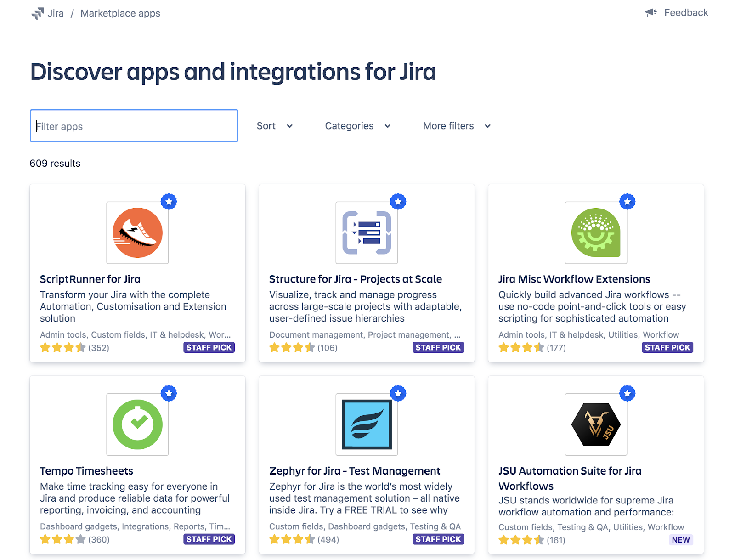The width and height of the screenshot is (735, 560).
Task: Click description "Quickly build advanced Jira workflows"
Action: coord(593,306)
